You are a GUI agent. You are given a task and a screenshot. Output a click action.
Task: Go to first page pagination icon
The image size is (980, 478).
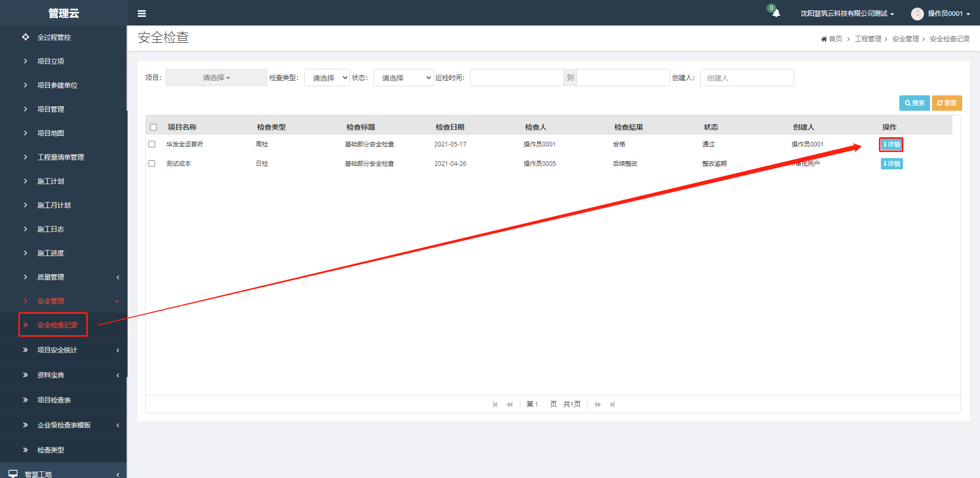(x=495, y=405)
